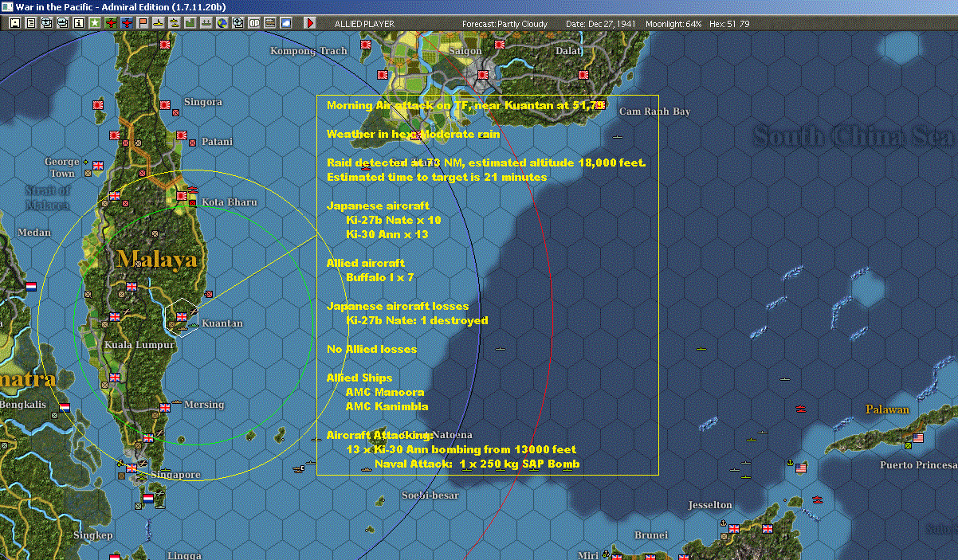Open the green factory industry icon
This screenshot has width=958, height=560.
pyautogui.click(x=190, y=23)
